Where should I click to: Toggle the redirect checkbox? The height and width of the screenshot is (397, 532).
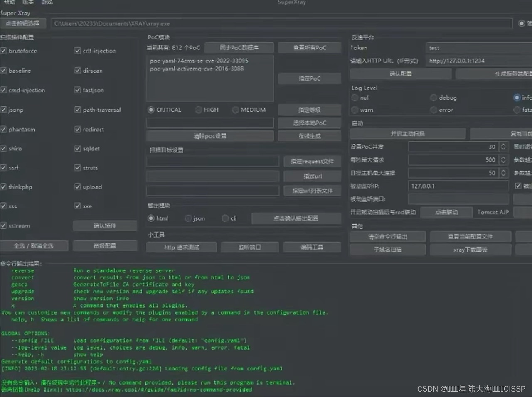(77, 129)
